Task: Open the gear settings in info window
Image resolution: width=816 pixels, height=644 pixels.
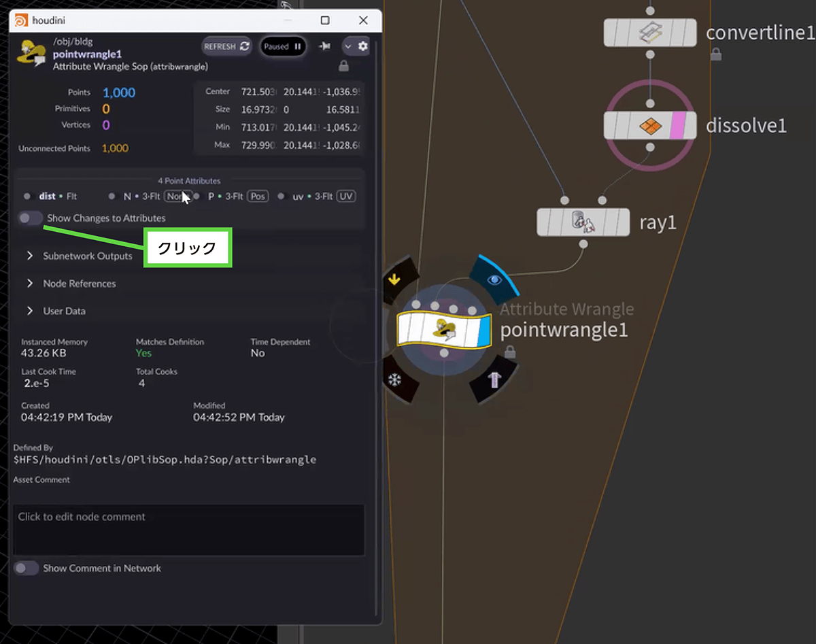Action: pyautogui.click(x=363, y=46)
